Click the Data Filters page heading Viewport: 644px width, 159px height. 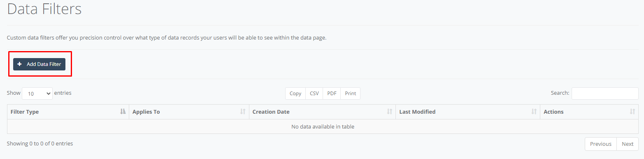click(x=44, y=9)
